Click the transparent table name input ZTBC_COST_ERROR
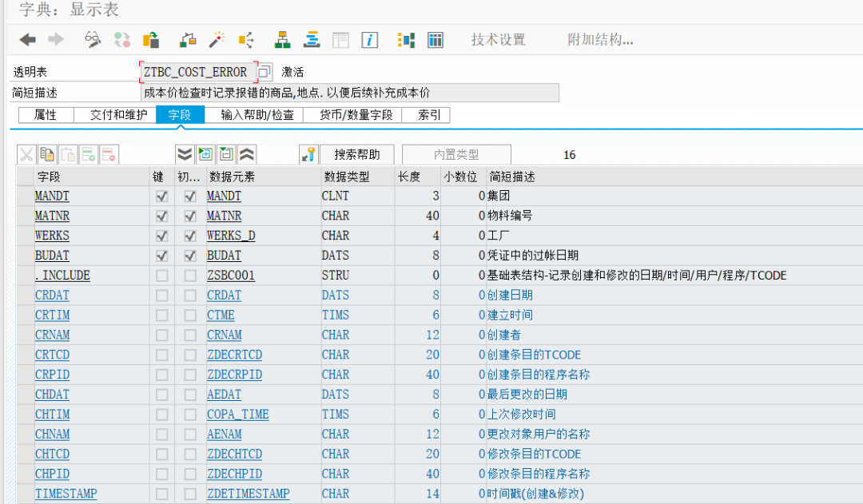The width and height of the screenshot is (863, 504). (199, 72)
